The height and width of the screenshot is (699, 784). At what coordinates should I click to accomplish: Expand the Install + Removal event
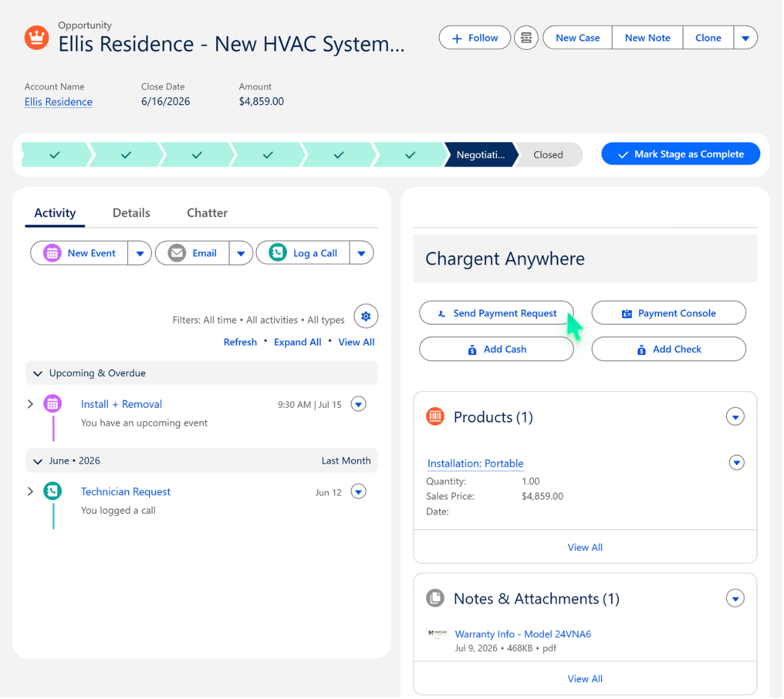coord(30,404)
